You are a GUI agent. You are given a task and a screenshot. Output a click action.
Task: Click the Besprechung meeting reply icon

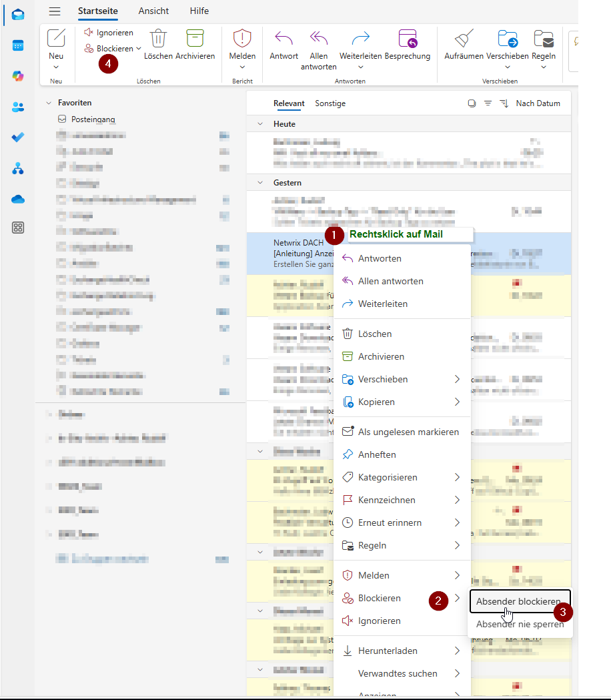click(408, 38)
